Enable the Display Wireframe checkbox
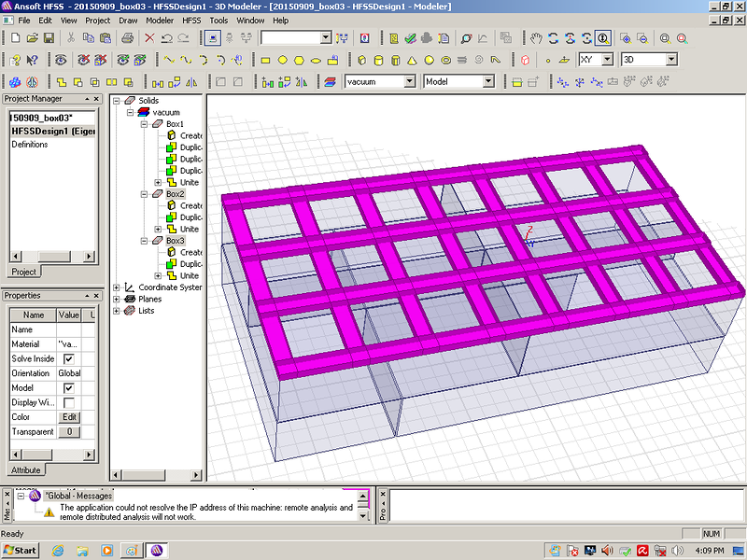Viewport: 747px width, 560px height. coord(68,403)
